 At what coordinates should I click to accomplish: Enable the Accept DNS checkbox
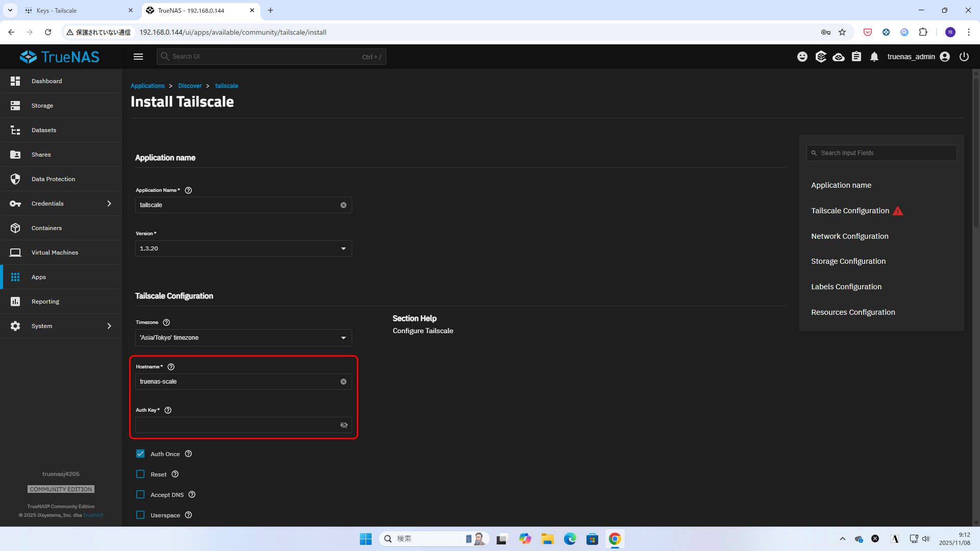tap(140, 495)
